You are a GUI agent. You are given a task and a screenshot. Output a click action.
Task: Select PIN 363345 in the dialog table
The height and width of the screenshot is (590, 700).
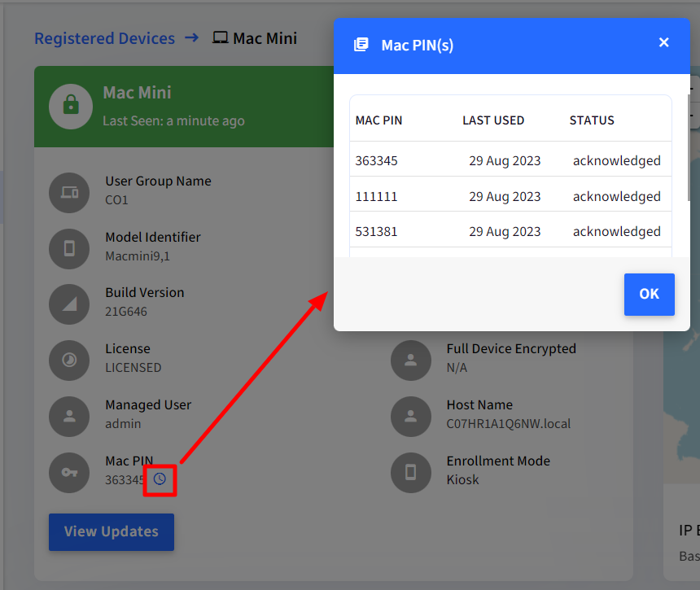(376, 160)
